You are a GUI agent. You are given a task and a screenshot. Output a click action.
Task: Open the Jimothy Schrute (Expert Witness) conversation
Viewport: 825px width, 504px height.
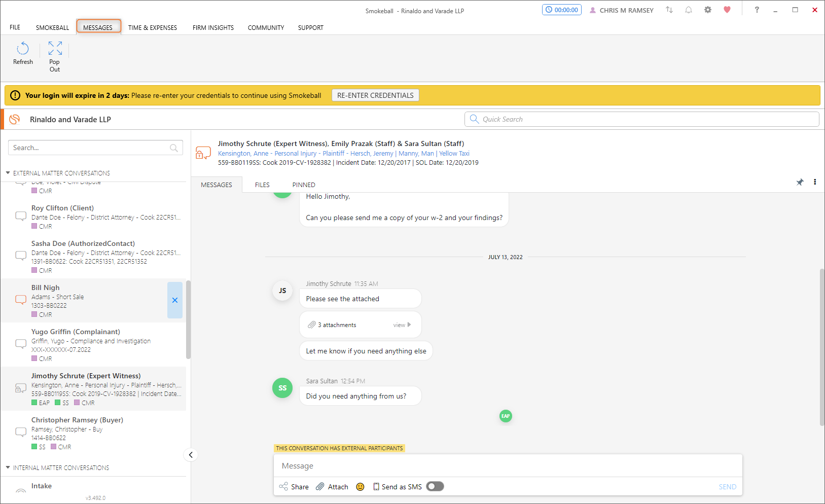pyautogui.click(x=93, y=389)
